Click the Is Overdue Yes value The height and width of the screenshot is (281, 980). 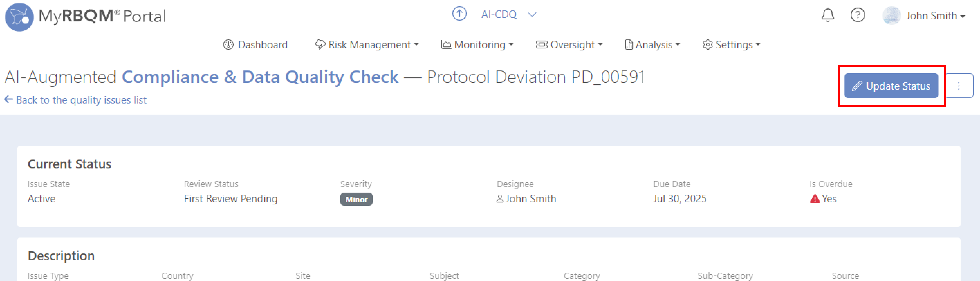click(829, 198)
